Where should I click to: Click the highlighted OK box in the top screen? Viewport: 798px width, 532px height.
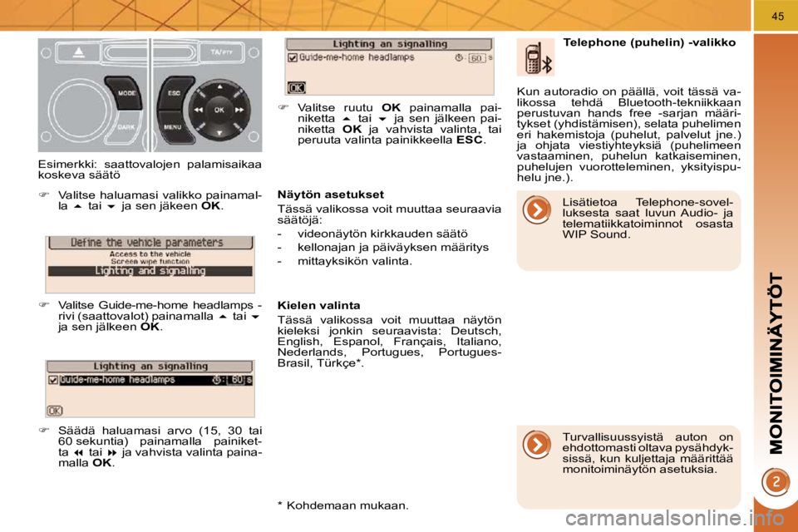tap(296, 88)
